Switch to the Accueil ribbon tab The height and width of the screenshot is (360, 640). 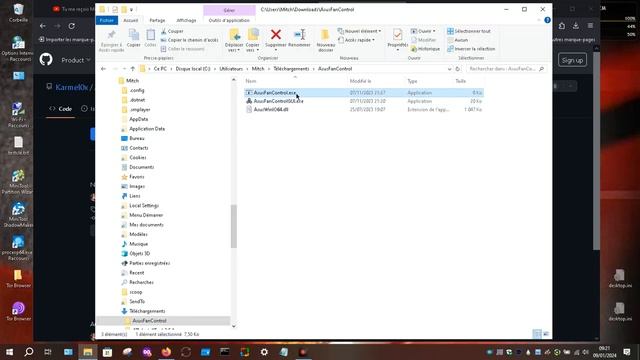point(131,20)
